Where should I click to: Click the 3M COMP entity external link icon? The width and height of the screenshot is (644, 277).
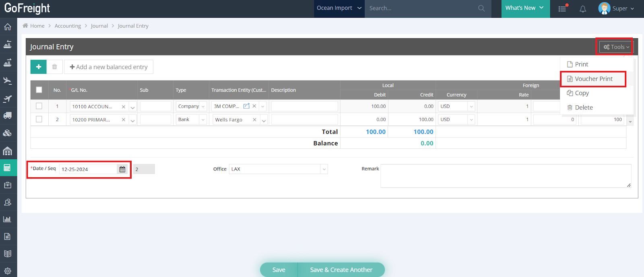[246, 106]
